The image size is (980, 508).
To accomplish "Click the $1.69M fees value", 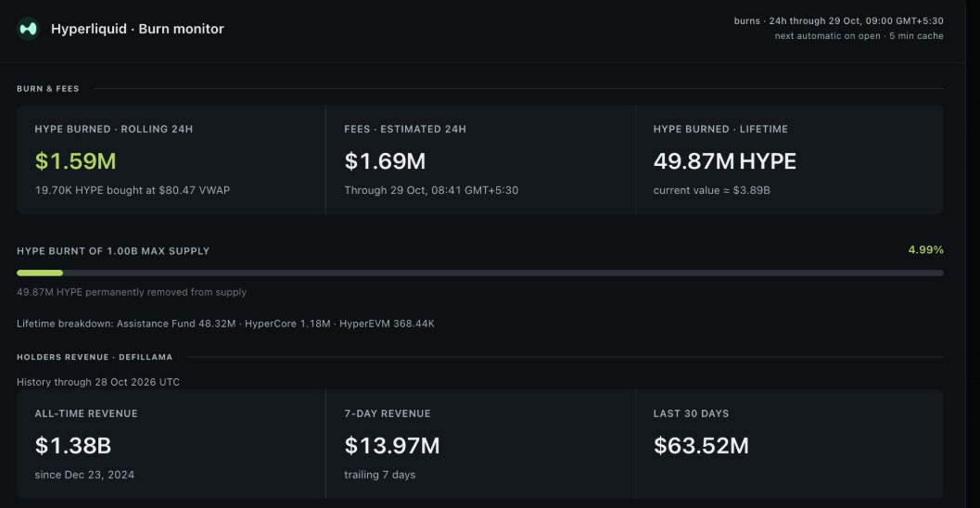I will point(385,161).
